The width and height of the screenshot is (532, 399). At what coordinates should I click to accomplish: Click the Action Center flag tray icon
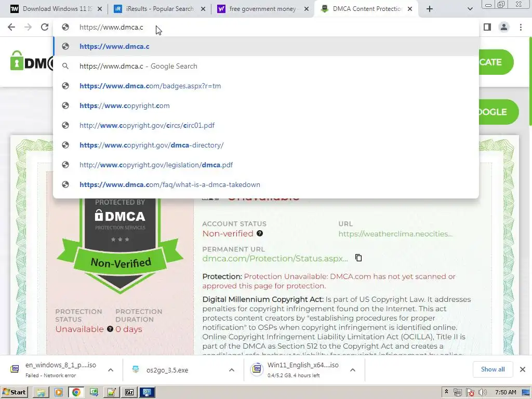470,393
